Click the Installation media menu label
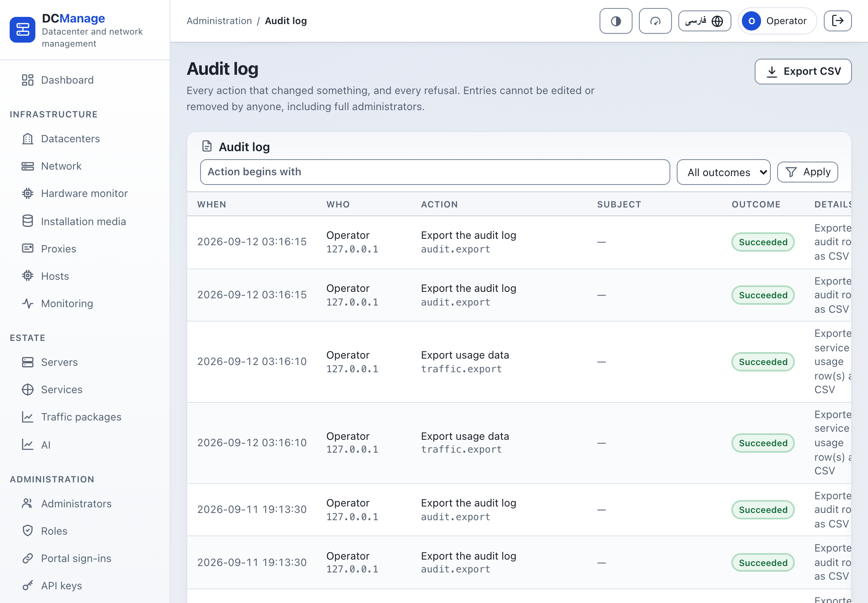 pos(84,221)
